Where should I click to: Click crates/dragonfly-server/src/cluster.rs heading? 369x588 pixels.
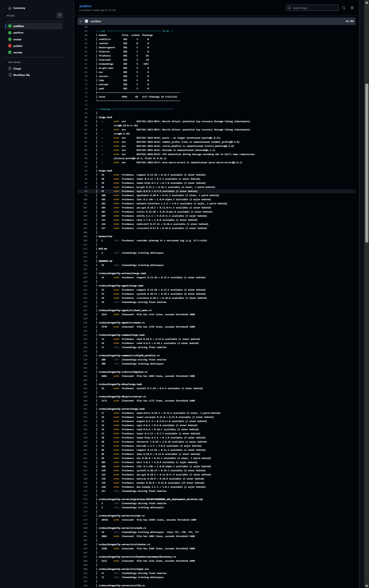[124, 545]
